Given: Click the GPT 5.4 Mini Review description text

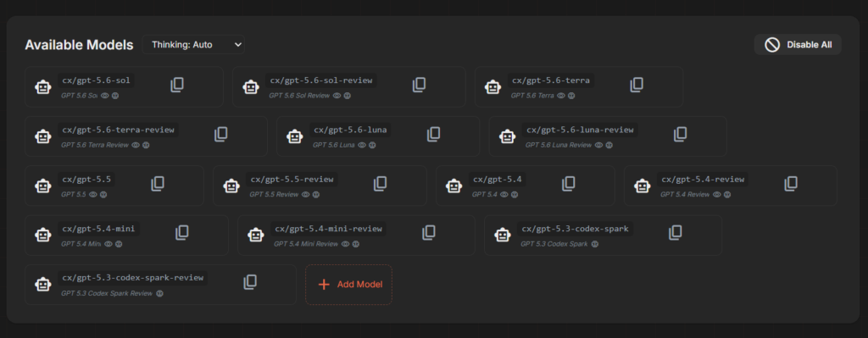Looking at the screenshot, I should [x=306, y=244].
